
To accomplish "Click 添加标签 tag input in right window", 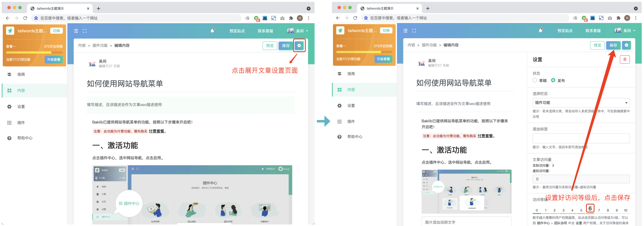I will 581,138.
